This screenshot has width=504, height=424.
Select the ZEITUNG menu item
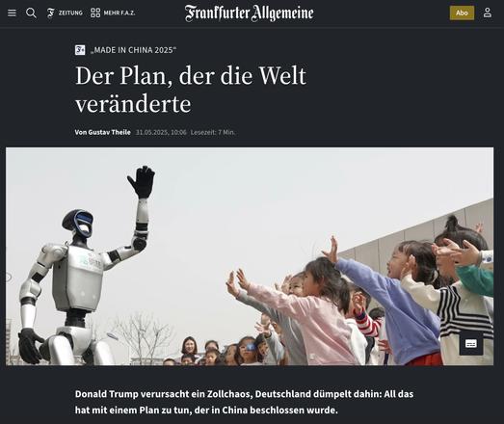[70, 13]
